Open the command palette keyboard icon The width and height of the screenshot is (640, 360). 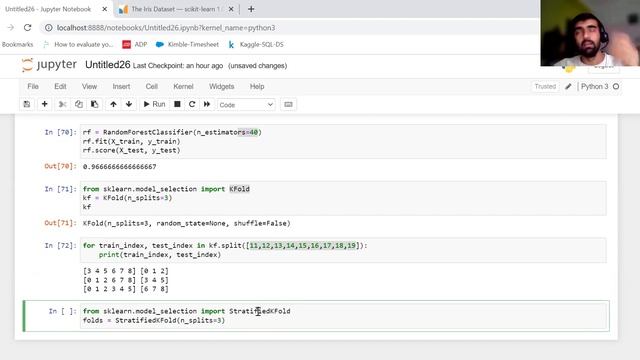288,104
